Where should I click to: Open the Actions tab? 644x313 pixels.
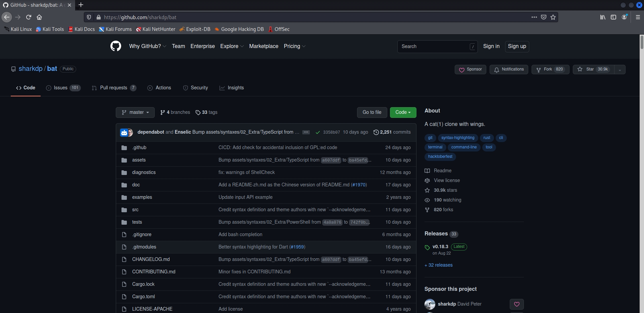point(159,88)
